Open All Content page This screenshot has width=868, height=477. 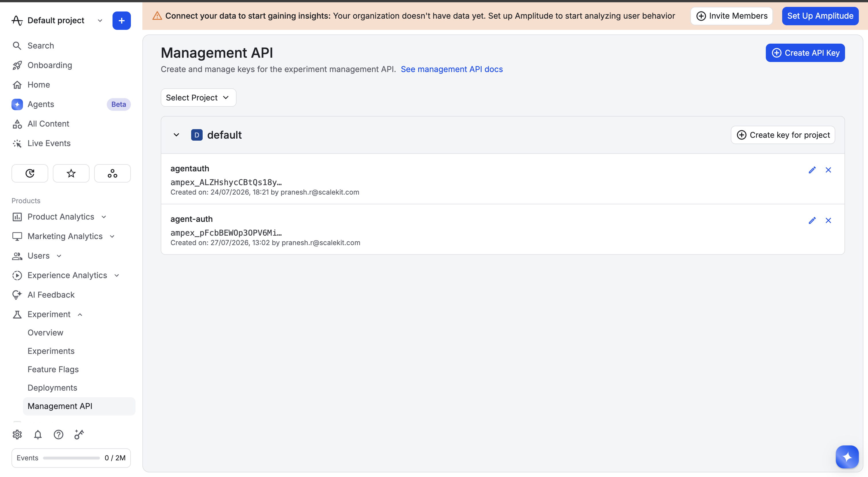pyautogui.click(x=48, y=124)
